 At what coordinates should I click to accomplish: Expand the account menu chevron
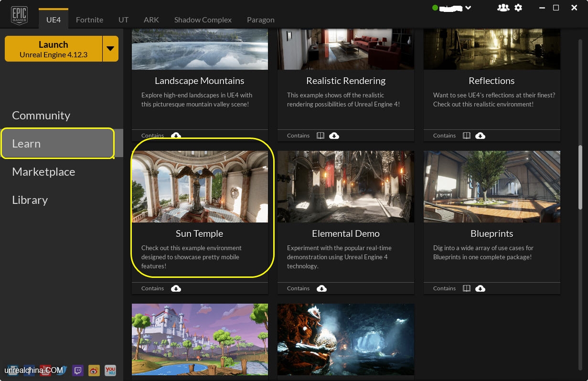[x=468, y=8]
